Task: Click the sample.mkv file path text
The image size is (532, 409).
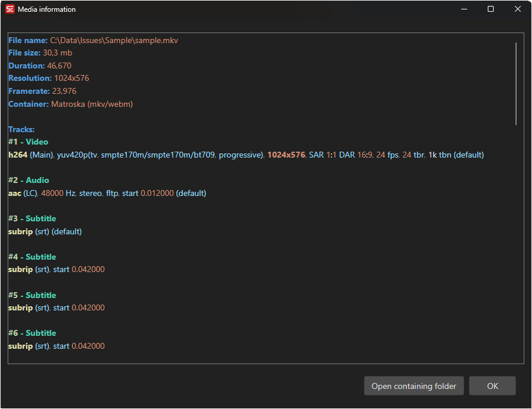Action: click(x=114, y=41)
